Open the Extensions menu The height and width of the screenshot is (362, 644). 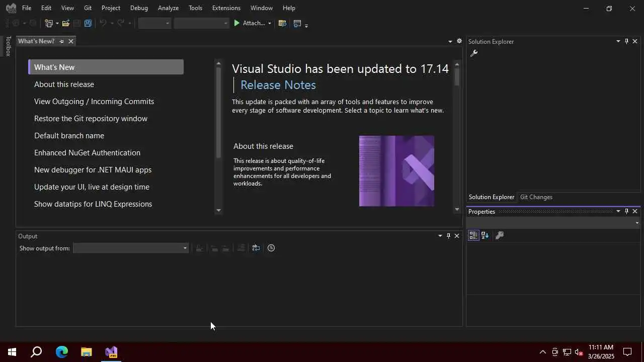click(x=226, y=8)
